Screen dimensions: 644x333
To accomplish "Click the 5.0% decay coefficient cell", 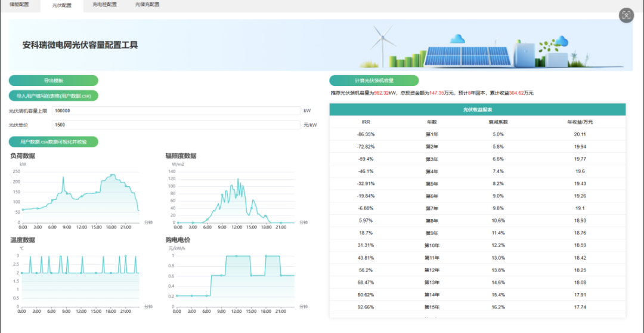I will point(498,134).
